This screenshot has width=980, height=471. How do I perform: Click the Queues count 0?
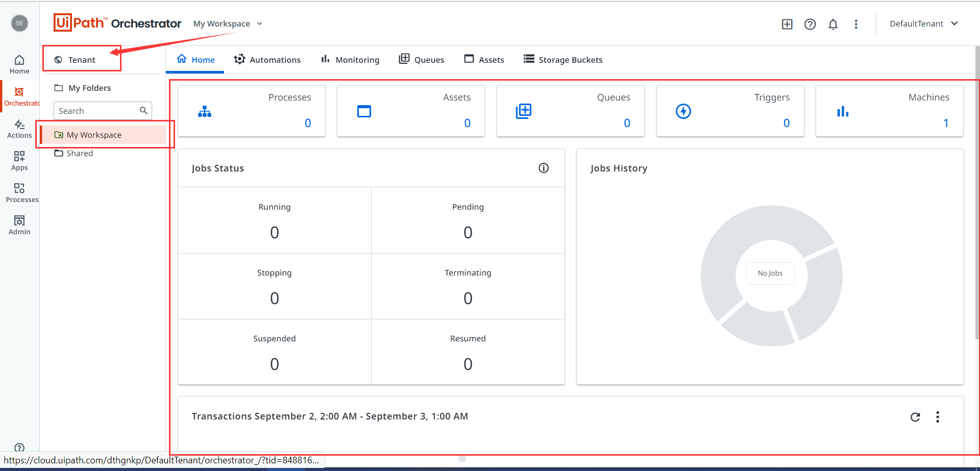tap(627, 123)
